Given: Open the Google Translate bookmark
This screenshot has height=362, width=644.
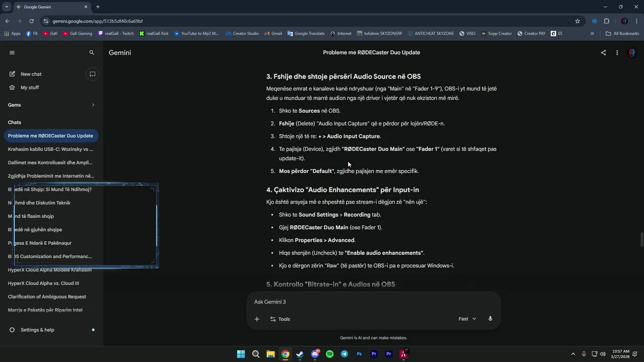Looking at the screenshot, I should [x=306, y=34].
